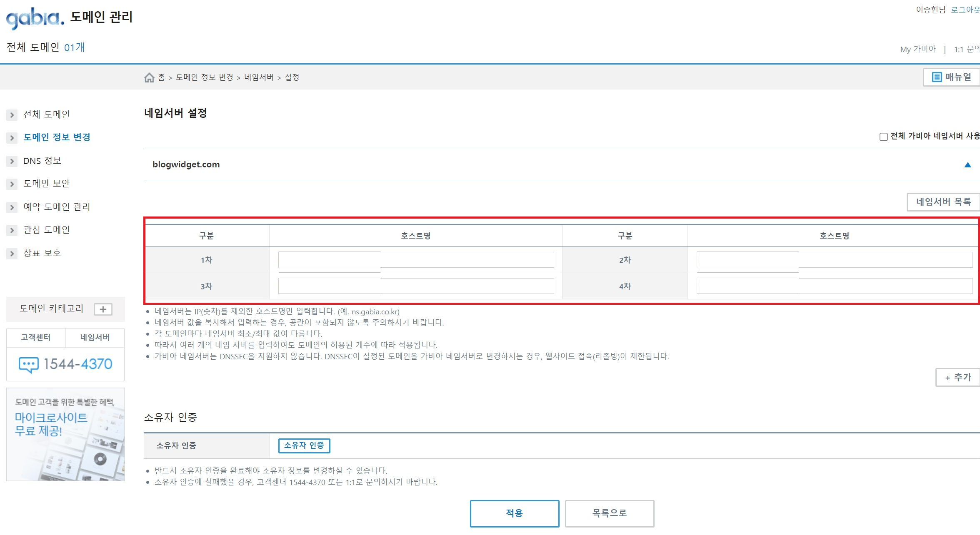Click the gabia logo
The height and width of the screenshot is (535, 980).
pyautogui.click(x=35, y=18)
